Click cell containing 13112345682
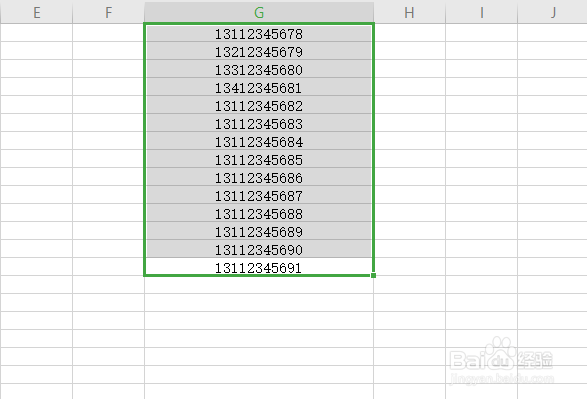 point(259,105)
